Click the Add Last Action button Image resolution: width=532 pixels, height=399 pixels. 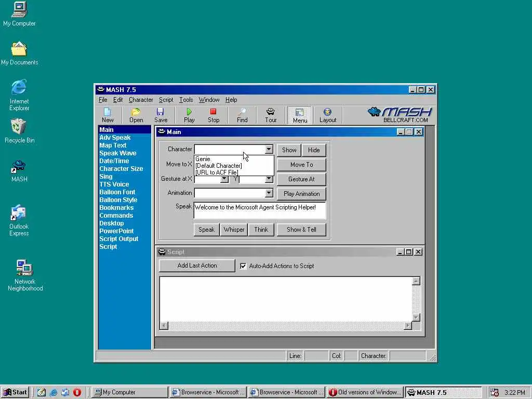(197, 265)
